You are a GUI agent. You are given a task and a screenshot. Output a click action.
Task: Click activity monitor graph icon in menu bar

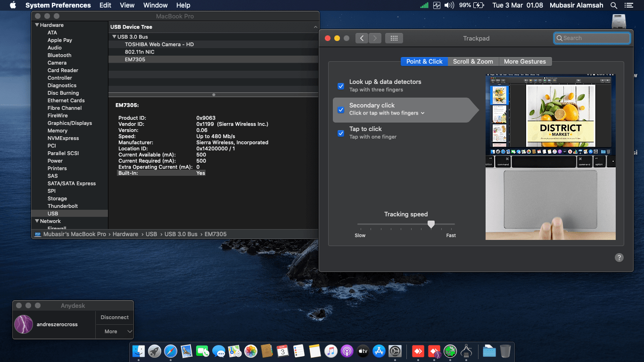(437, 5)
